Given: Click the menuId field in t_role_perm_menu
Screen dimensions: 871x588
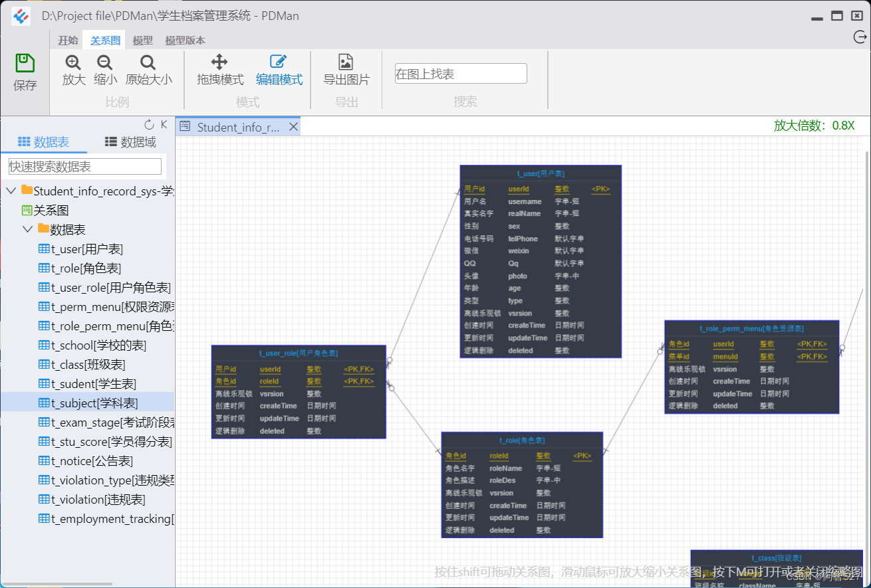Looking at the screenshot, I should click(725, 357).
